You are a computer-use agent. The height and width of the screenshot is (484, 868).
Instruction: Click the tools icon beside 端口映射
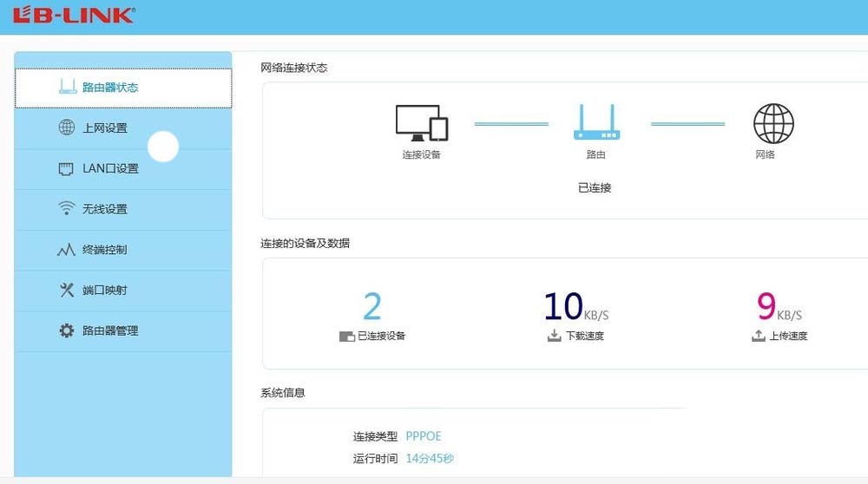(67, 290)
